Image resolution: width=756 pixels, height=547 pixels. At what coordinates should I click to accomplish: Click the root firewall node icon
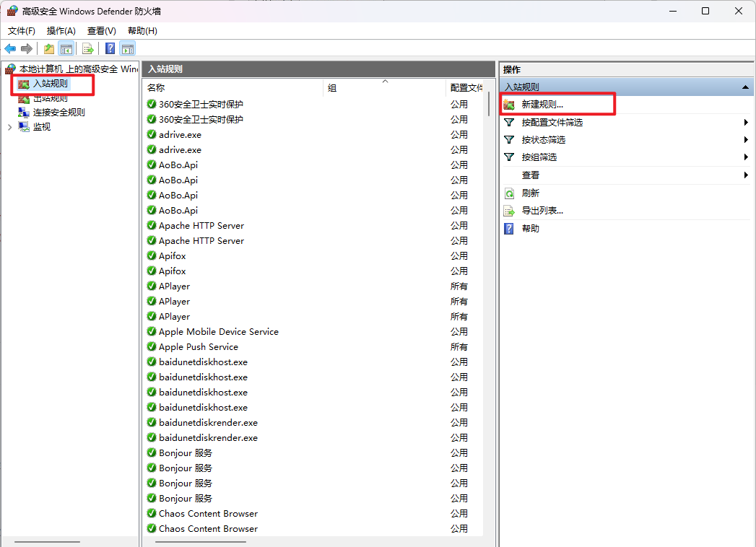[x=11, y=69]
